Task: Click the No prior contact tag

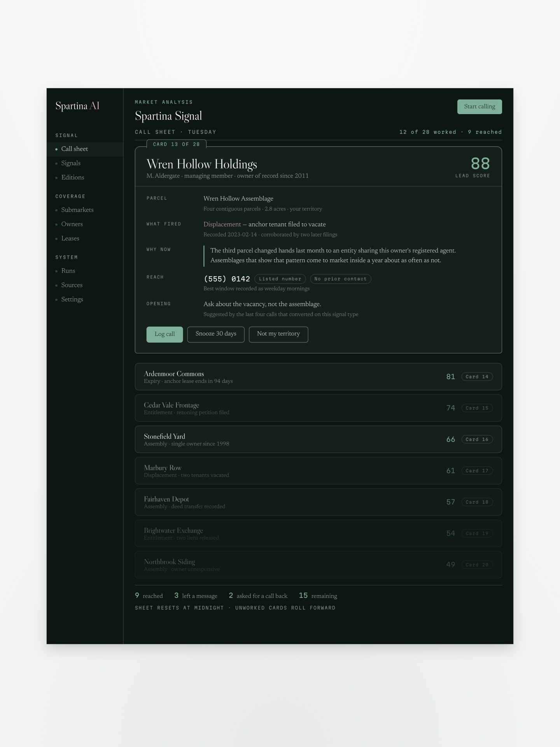Action: 340,279
